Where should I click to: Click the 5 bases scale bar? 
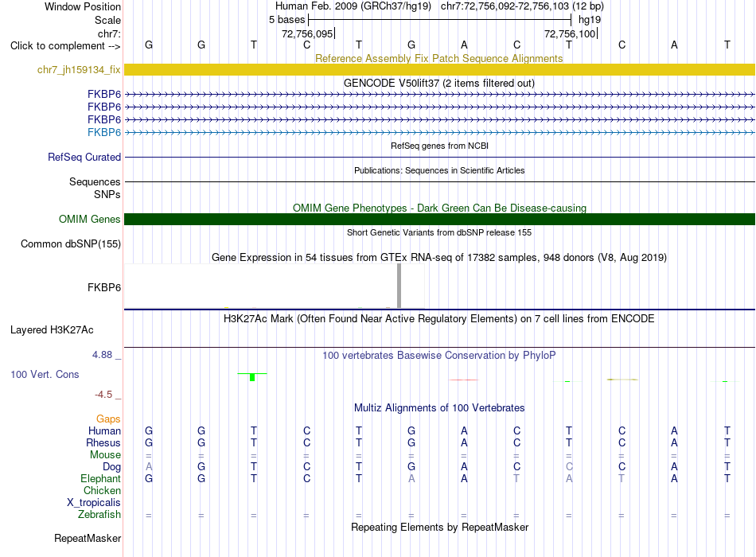[x=439, y=20]
